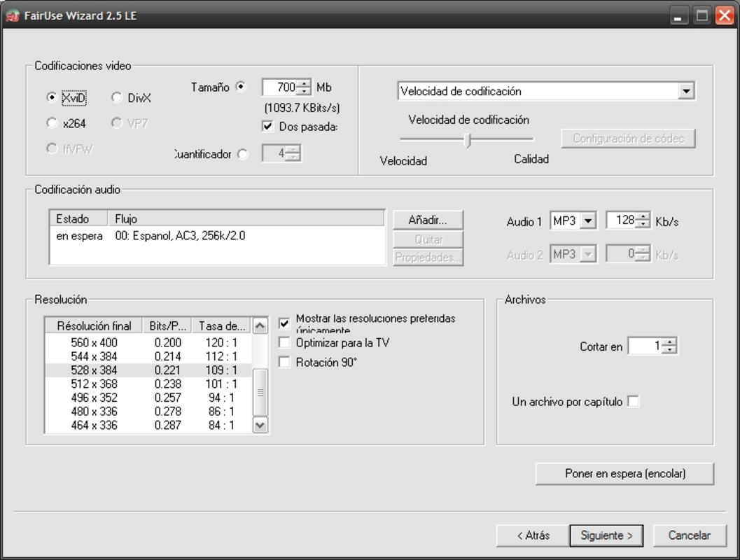Choose the Tamaño size radio button
Image resolution: width=740 pixels, height=560 pixels.
pyautogui.click(x=241, y=87)
